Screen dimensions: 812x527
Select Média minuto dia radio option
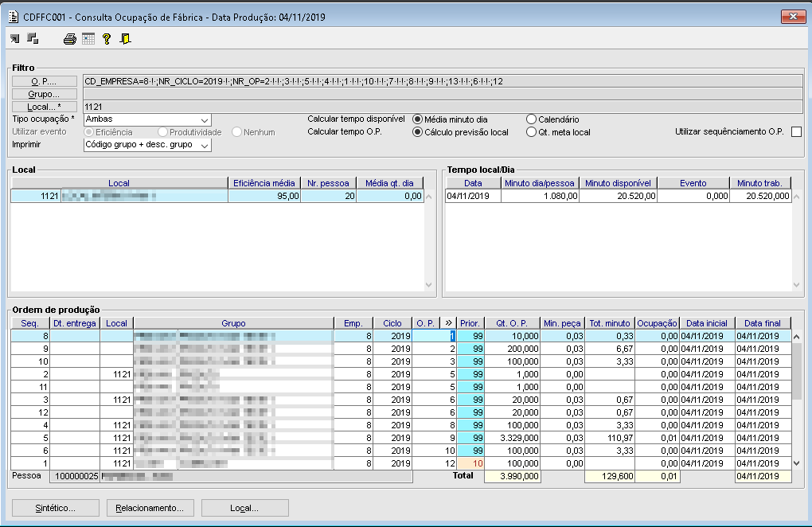click(x=417, y=119)
